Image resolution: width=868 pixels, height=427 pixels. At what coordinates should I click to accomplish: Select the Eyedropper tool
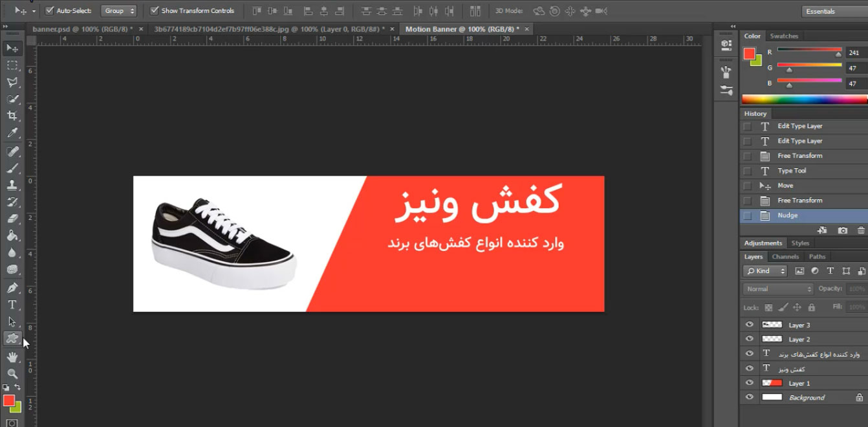(x=12, y=133)
